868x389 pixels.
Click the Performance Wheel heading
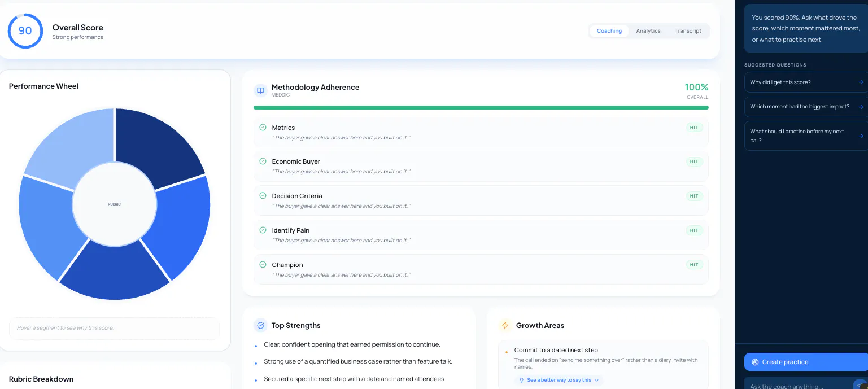(x=43, y=86)
